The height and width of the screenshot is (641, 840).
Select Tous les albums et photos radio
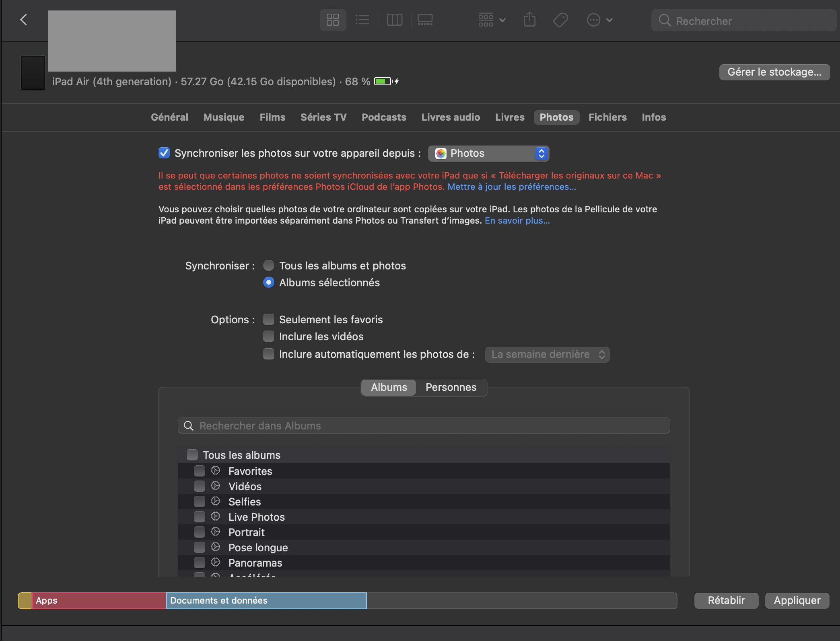(268, 266)
